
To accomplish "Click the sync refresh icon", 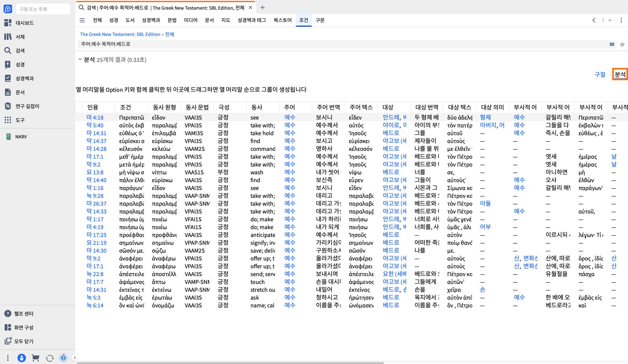I will click(50, 358).
